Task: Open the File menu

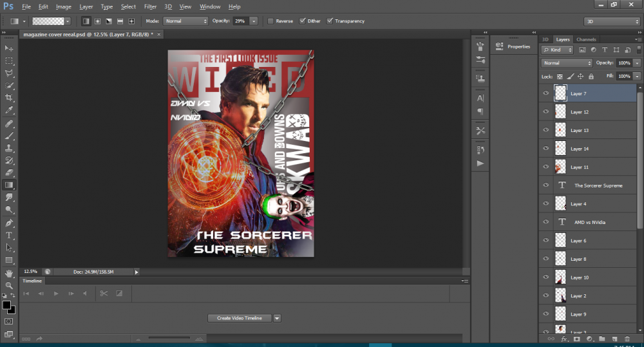Action: (x=26, y=6)
